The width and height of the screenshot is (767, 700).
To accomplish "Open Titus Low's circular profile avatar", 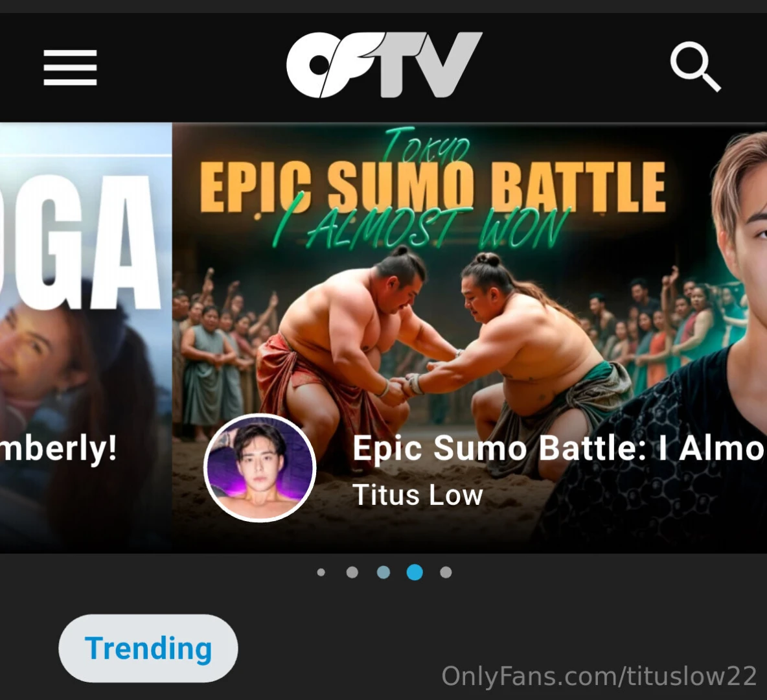I will (x=260, y=468).
